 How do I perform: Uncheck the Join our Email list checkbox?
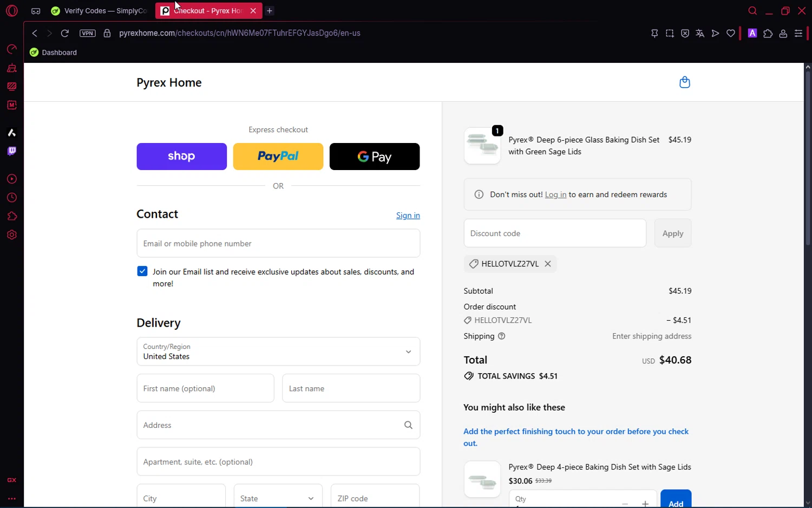(x=142, y=271)
